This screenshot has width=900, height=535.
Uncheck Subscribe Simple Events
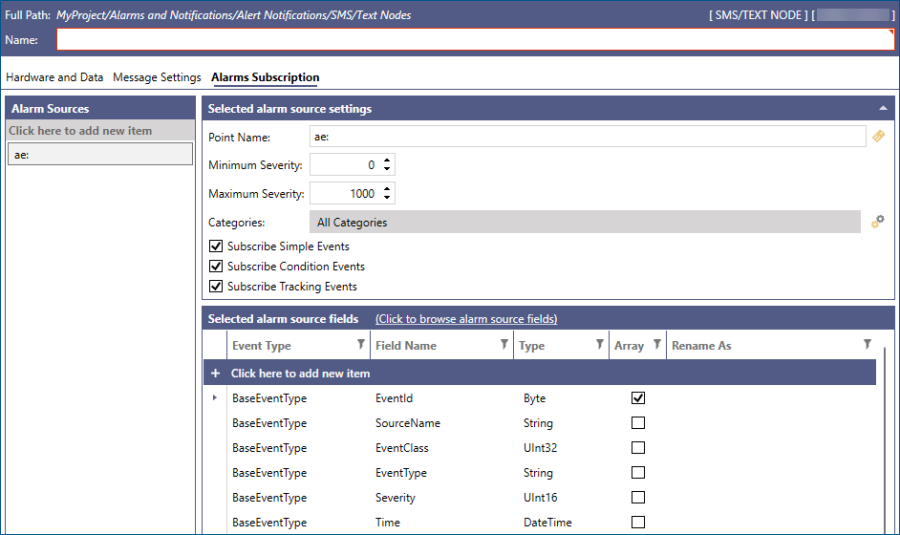point(215,246)
